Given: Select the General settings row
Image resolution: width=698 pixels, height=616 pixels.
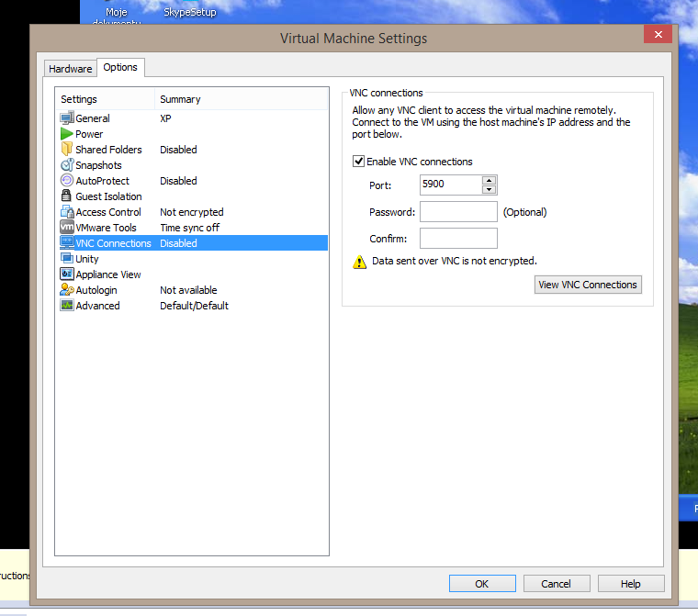Looking at the screenshot, I should pos(191,118).
